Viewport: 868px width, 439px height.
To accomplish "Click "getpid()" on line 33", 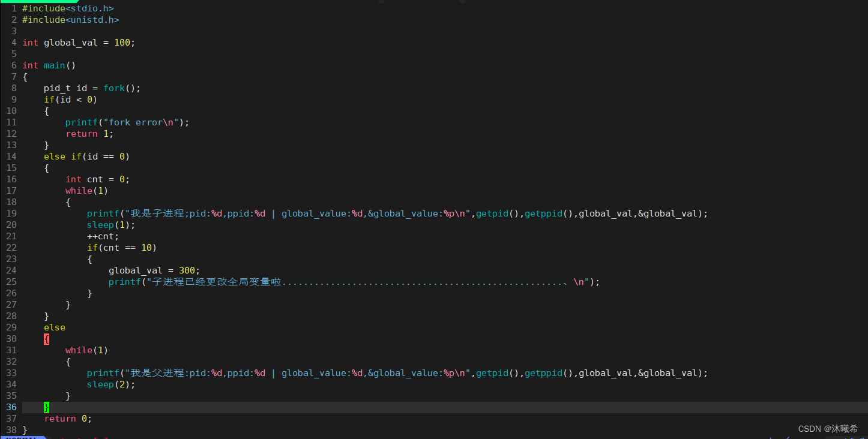I will pos(498,373).
